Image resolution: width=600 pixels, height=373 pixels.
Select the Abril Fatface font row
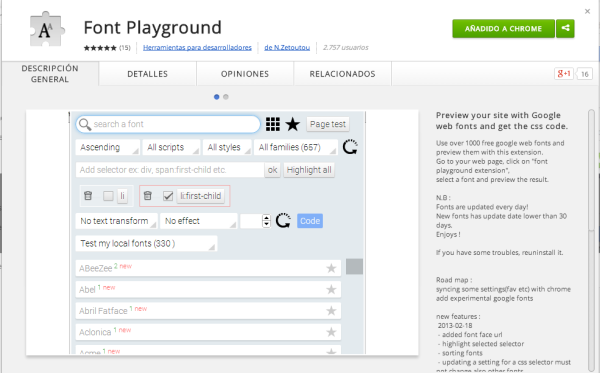pyautogui.click(x=208, y=311)
